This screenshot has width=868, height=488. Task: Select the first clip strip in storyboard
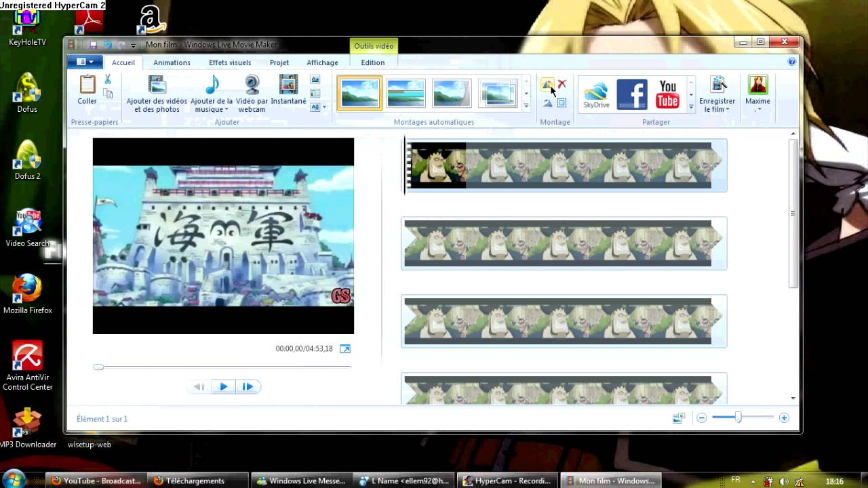tap(564, 165)
